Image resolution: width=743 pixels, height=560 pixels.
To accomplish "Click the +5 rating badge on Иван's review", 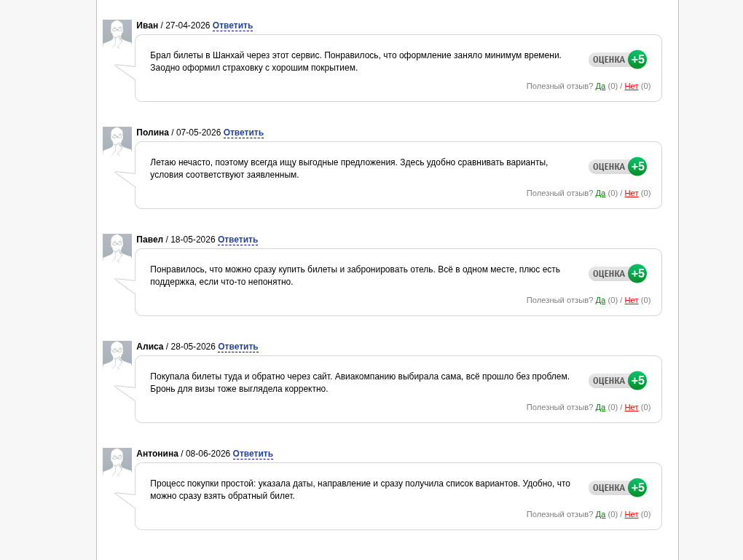I will 637,60.
